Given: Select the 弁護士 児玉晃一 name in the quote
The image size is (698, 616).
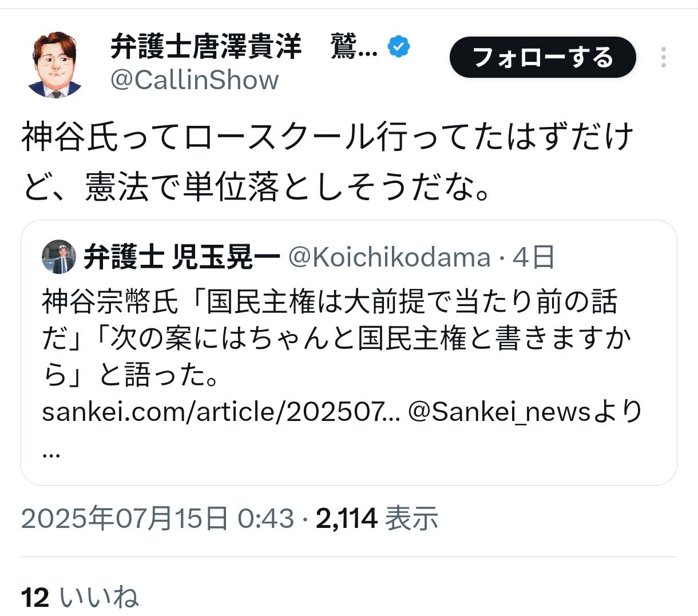Looking at the screenshot, I should point(181,258).
